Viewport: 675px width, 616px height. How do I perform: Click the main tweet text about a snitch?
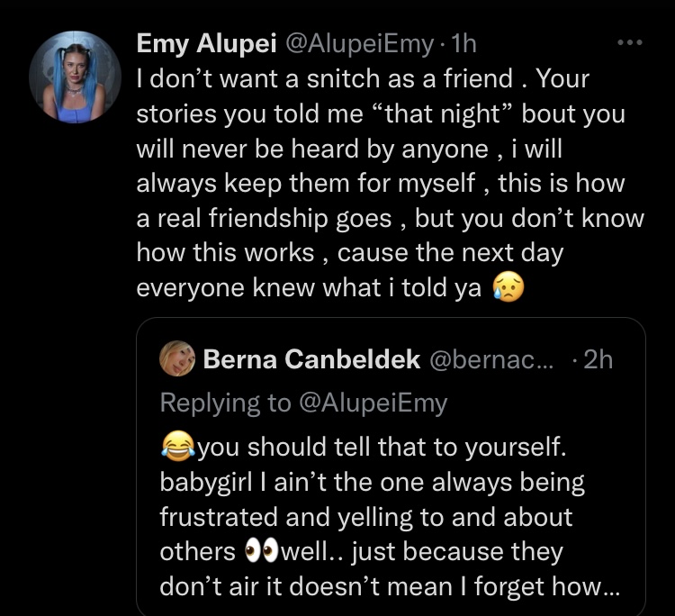390,183
